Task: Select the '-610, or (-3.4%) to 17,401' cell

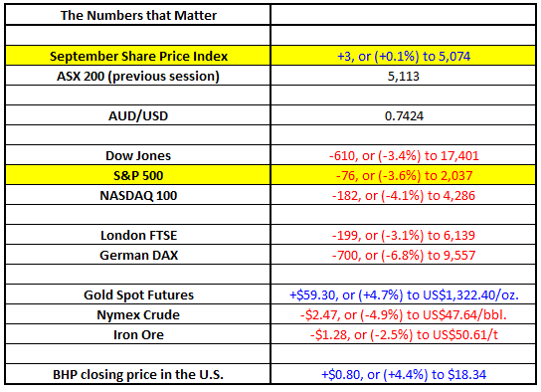Action: 404,155
